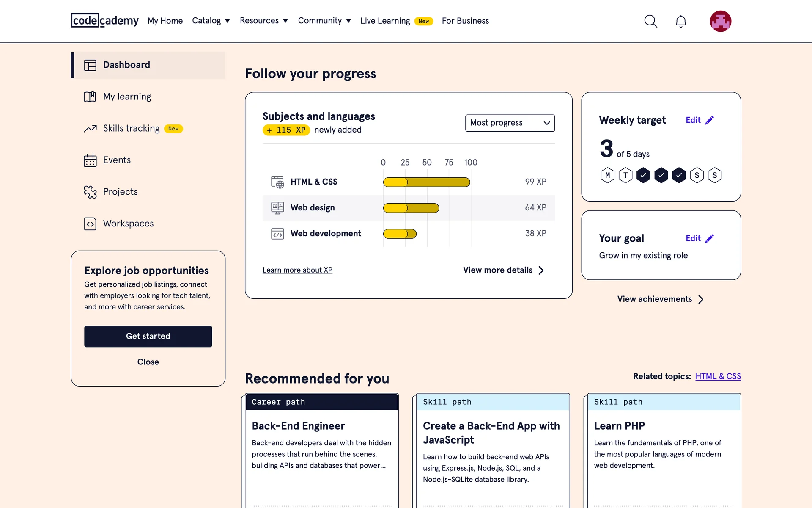The image size is (812, 508).
Task: Click the Your goal edit pencil
Action: click(x=709, y=238)
